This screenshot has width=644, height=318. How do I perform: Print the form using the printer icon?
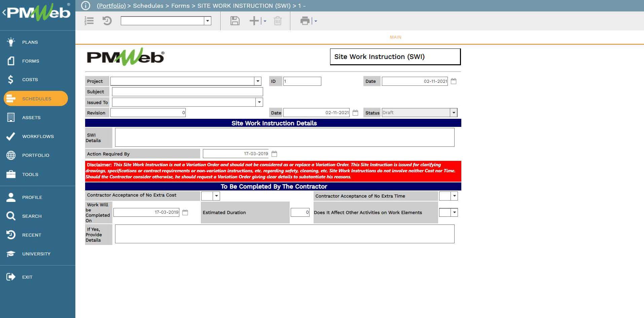tap(305, 21)
